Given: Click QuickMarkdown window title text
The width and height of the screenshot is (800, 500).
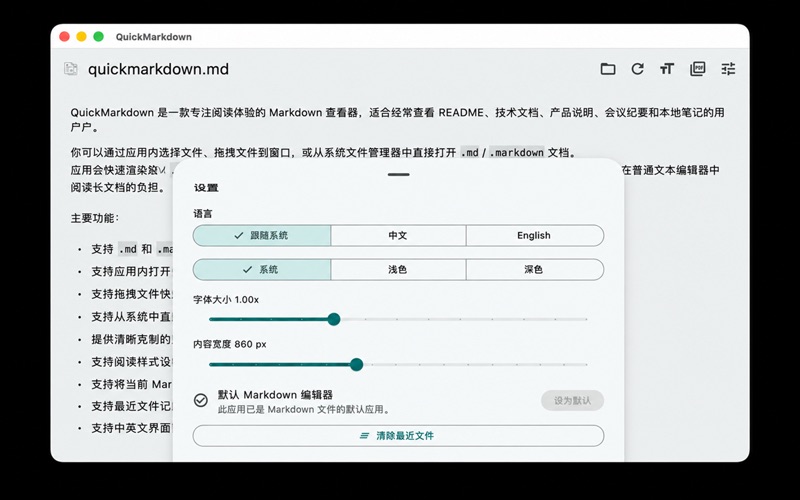Looking at the screenshot, I should [154, 37].
